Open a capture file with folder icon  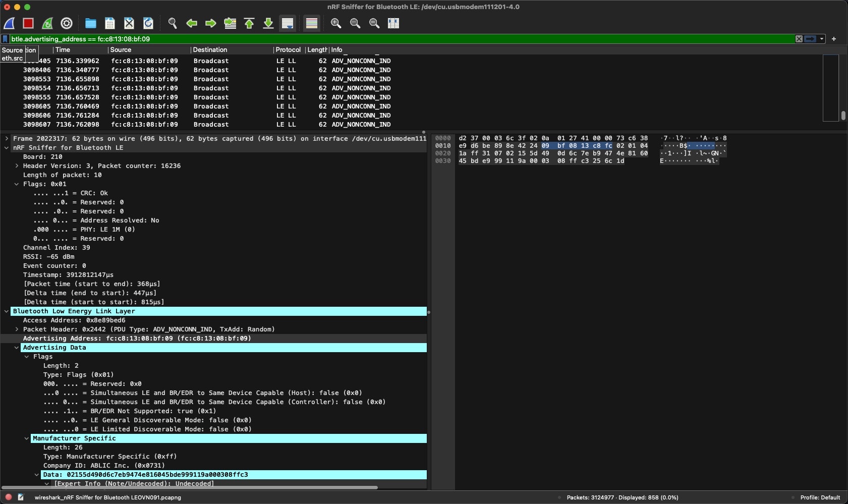coord(91,23)
